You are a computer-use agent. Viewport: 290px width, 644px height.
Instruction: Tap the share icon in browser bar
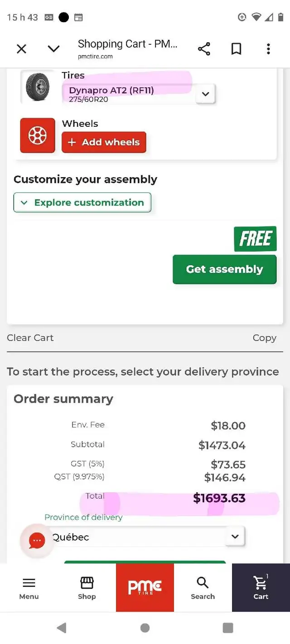[x=204, y=49]
